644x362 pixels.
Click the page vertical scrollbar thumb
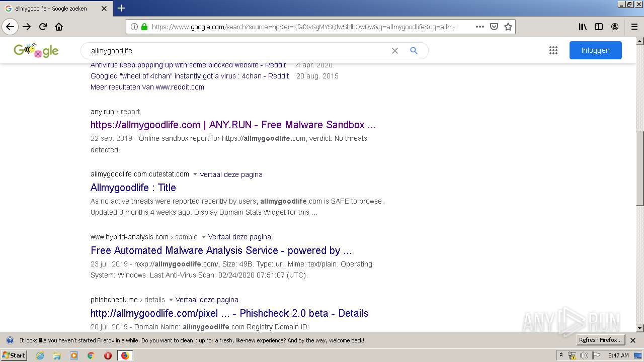point(640,168)
